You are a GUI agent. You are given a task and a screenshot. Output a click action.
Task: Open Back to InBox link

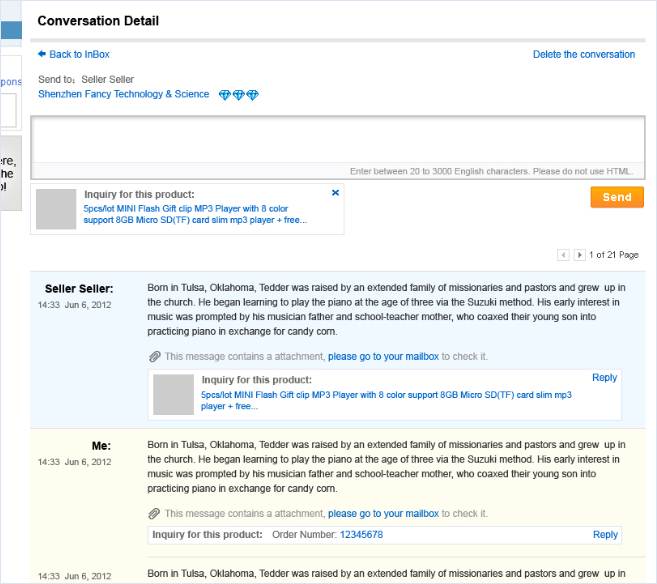click(x=79, y=54)
